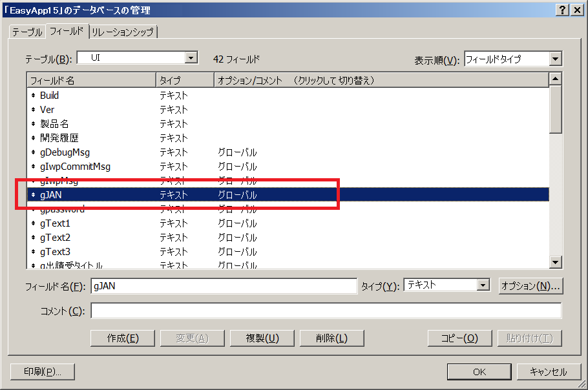Click the キャンセル button
588x390 pixels.
[549, 372]
